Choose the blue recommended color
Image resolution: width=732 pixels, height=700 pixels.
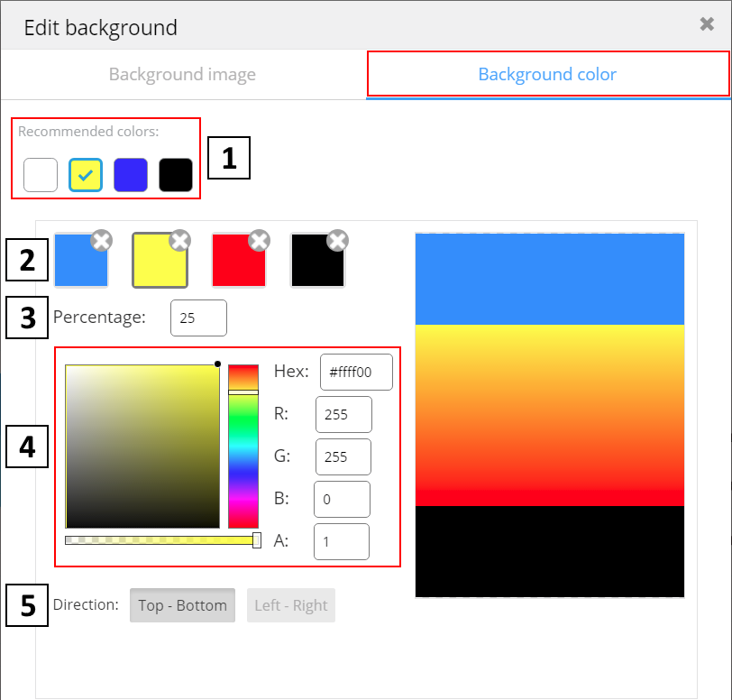pos(131,175)
